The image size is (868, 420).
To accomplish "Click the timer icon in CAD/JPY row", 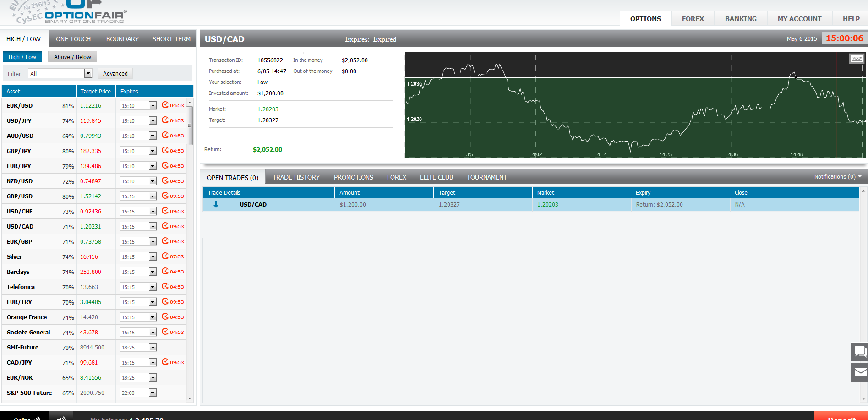I will [165, 362].
